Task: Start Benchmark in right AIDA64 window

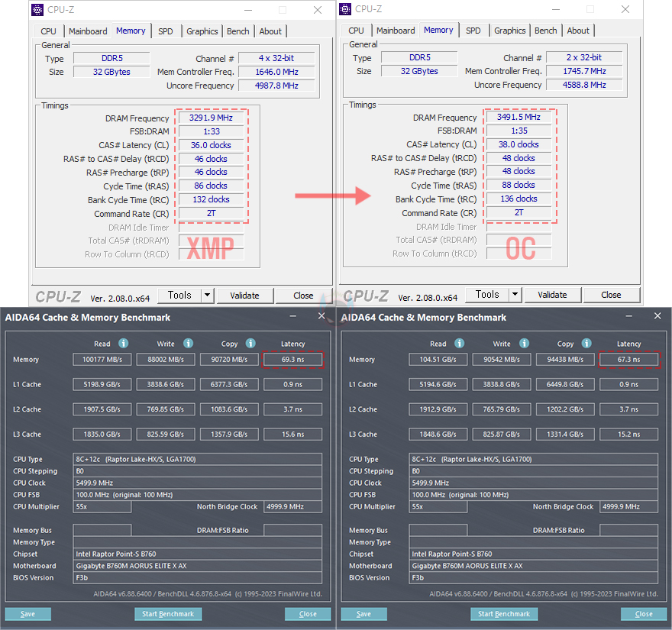Action: 504,614
